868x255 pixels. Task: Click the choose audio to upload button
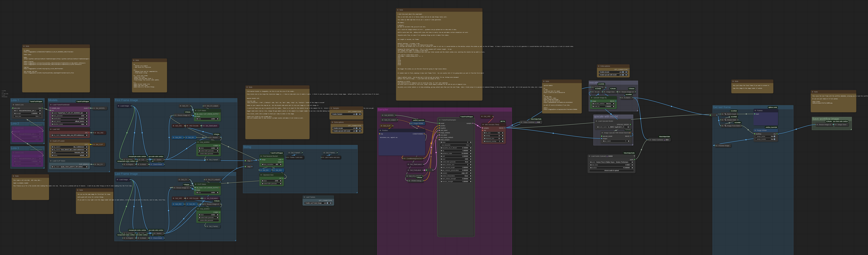tap(612, 171)
